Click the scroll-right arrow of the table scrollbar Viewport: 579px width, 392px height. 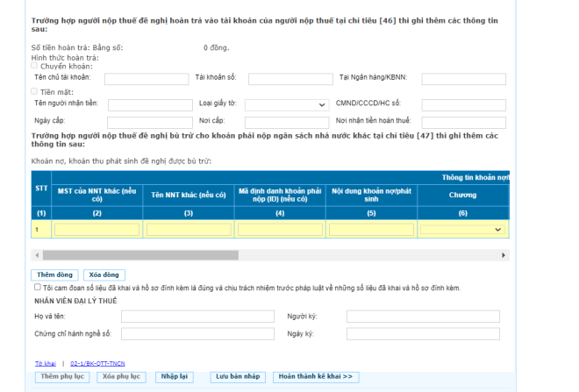[x=504, y=255]
